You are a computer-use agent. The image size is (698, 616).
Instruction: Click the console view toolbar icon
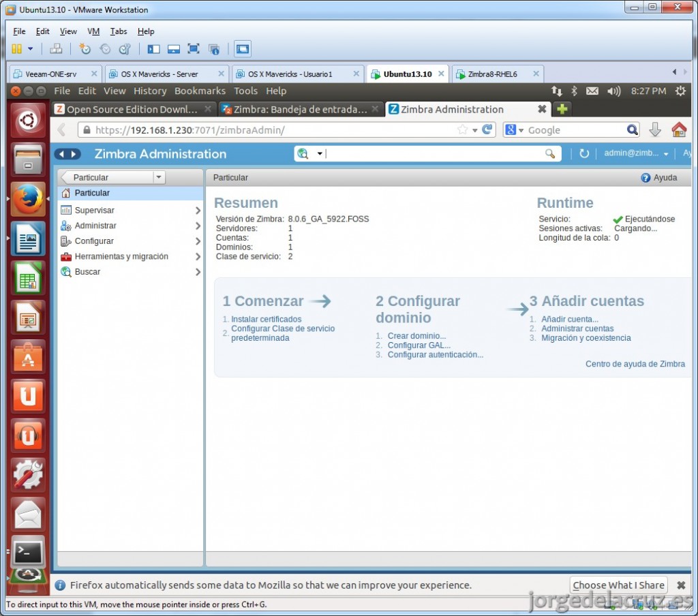point(243,49)
